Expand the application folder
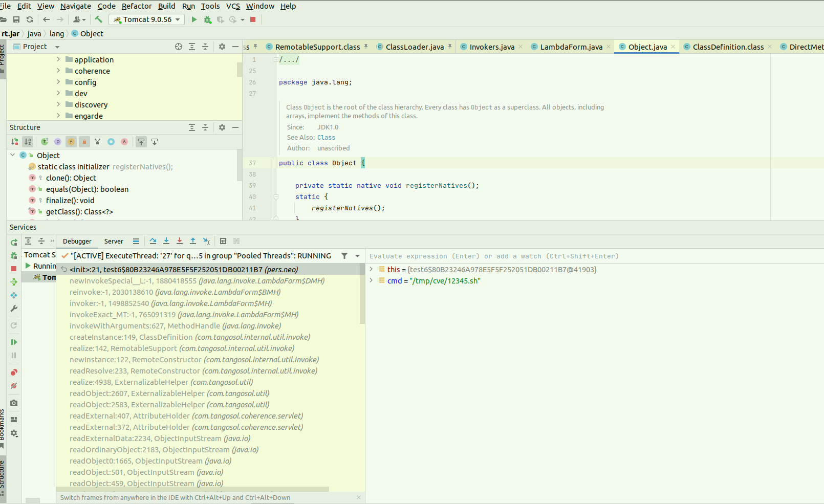Viewport: 824px width, 504px height. tap(58, 59)
